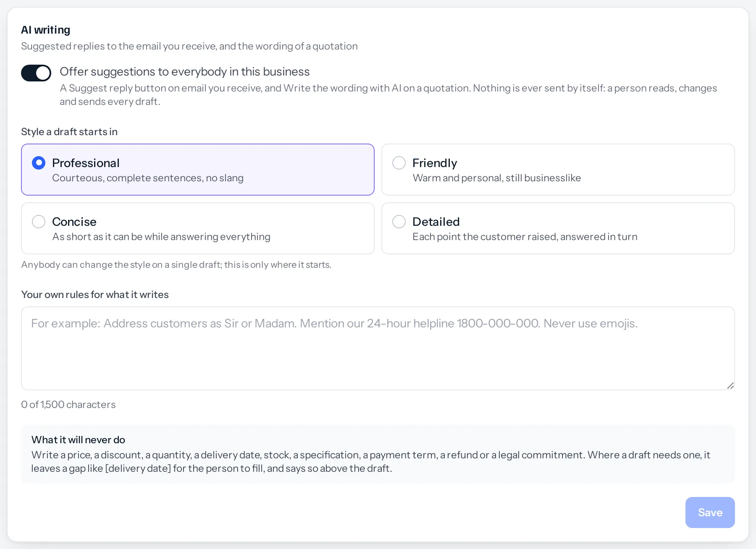756x549 pixels.
Task: Click the "Write a price, a discount" paragraph
Action: 370,462
